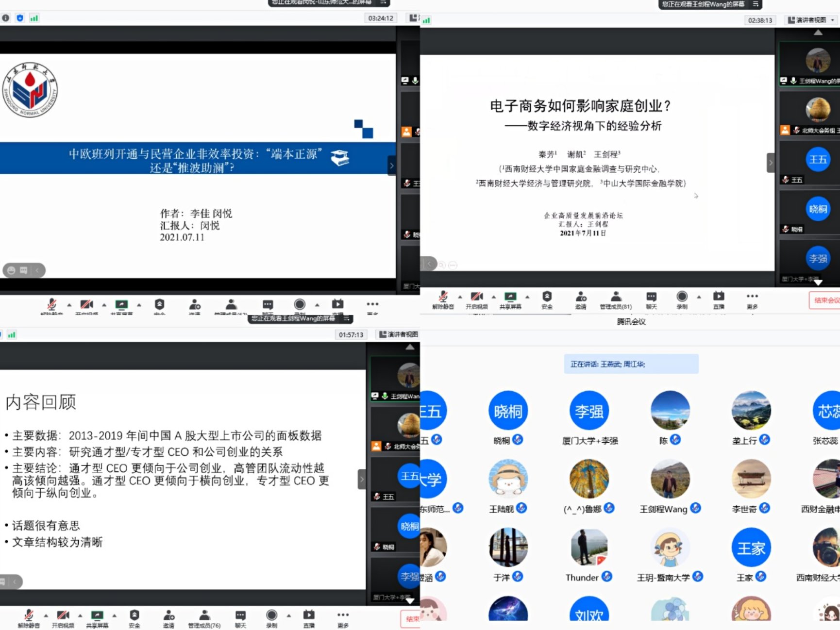
Task: Open 更多 options in the 76-member meeting toolbar
Action: [343, 618]
